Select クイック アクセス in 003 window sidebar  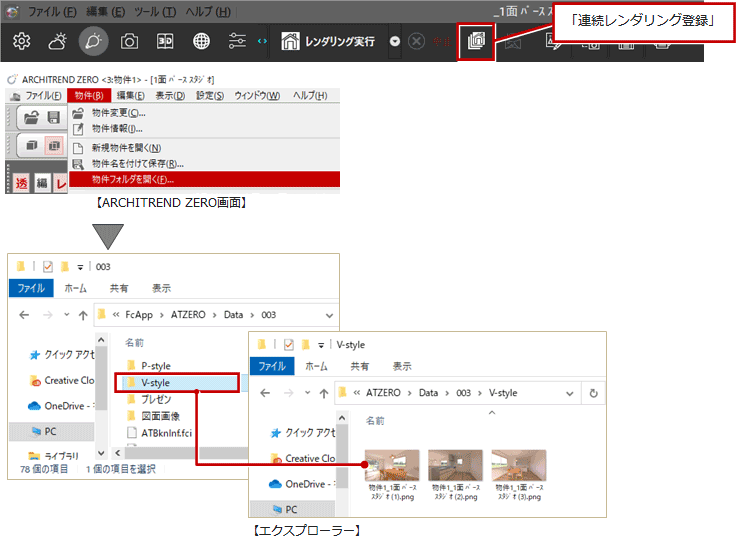click(x=62, y=354)
